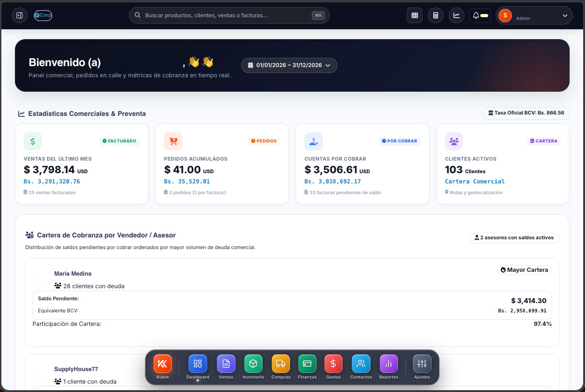Screen dimensions: 585x392
Task: Click the search magnifier icon
Action: [138, 15]
